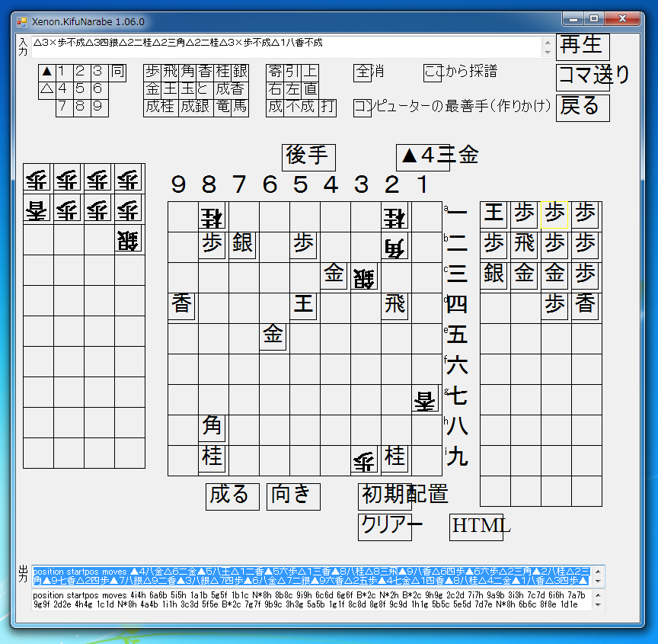This screenshot has height=644, width=658.
Task: Click the 戻る step-back button
Action: coord(583,108)
